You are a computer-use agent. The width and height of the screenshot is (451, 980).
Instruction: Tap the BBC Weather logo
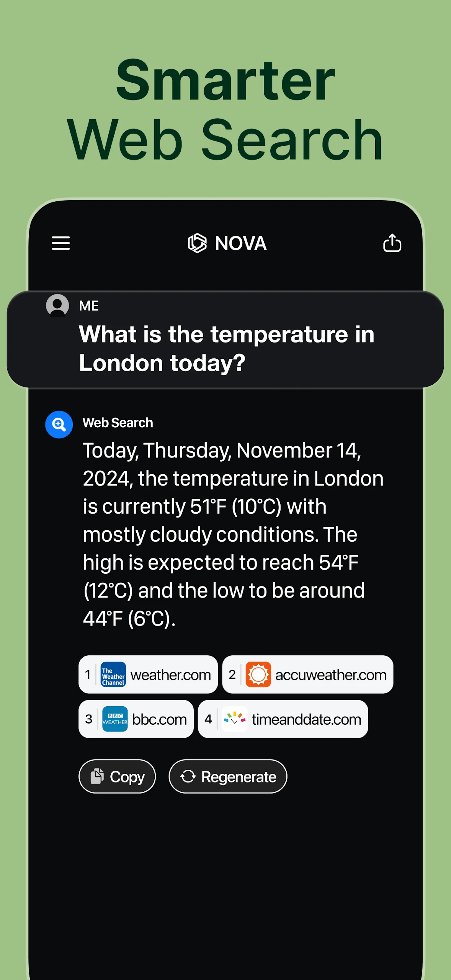click(115, 719)
